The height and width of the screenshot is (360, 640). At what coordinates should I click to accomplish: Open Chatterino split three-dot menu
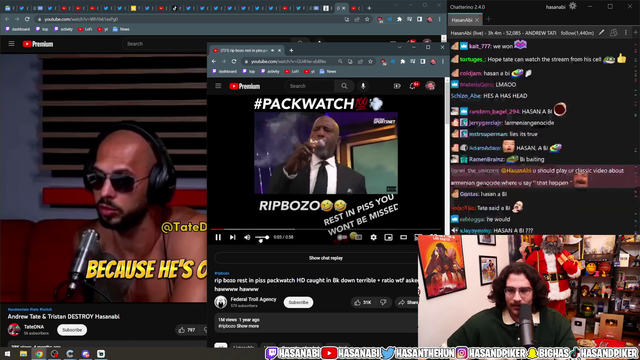tap(626, 33)
